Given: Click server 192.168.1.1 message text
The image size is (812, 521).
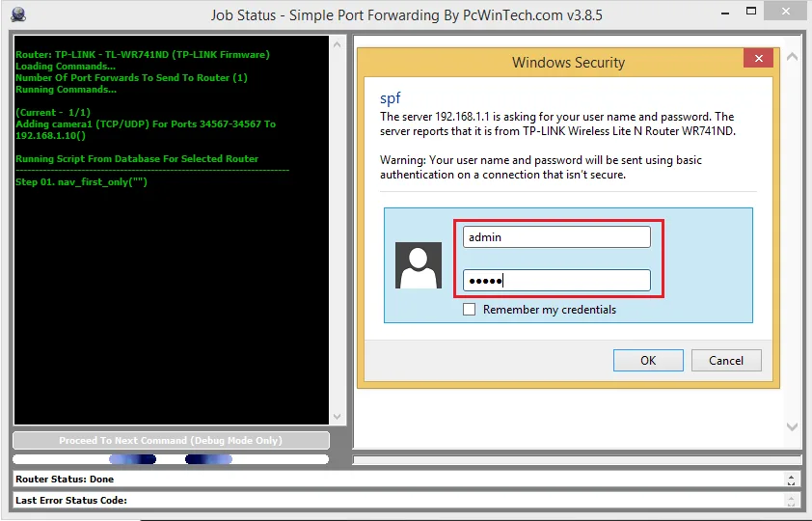Looking at the screenshot, I should [x=557, y=123].
